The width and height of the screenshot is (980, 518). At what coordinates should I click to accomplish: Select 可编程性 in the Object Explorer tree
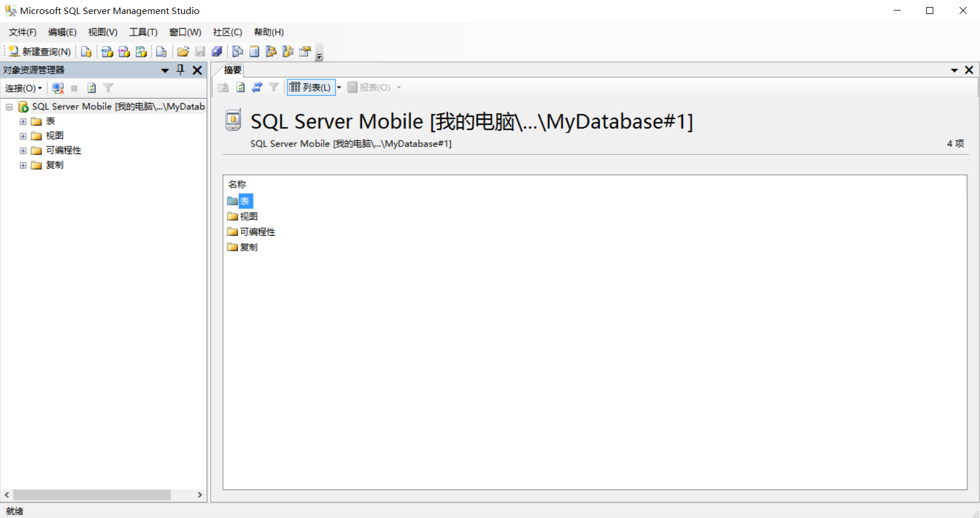coord(64,150)
